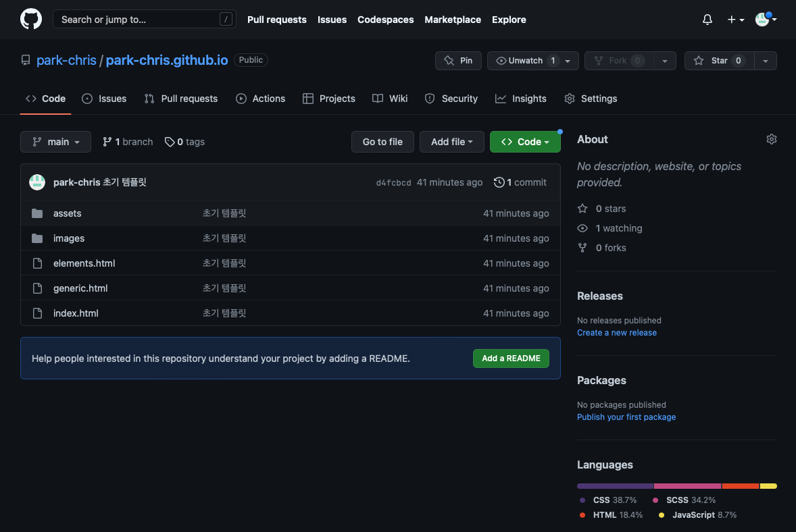Open park-chris.github.io repository link

point(166,60)
